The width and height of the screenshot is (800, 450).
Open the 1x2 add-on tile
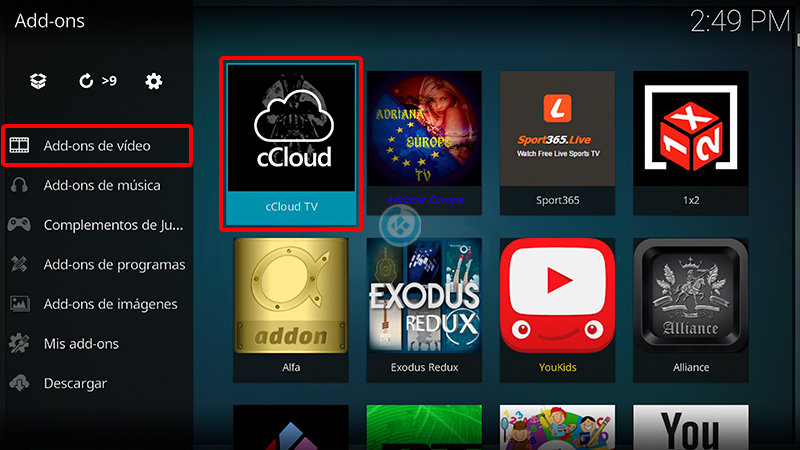691,143
